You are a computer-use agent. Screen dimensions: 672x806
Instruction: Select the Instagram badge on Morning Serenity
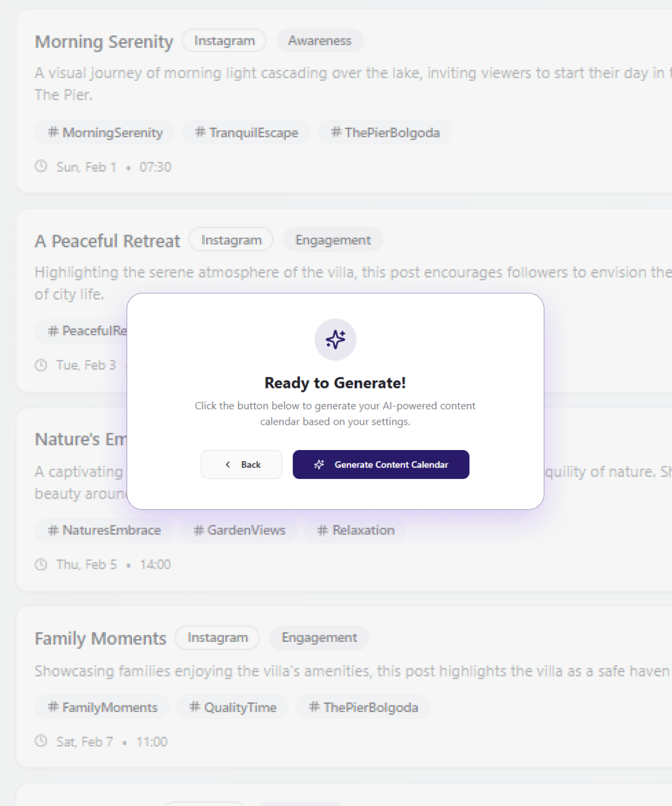click(x=224, y=41)
